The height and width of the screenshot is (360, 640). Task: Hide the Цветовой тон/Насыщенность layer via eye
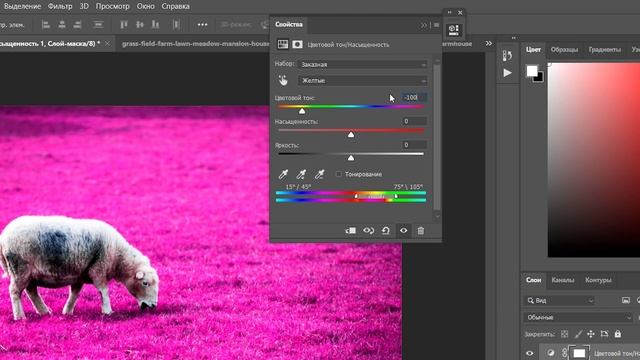[530, 353]
